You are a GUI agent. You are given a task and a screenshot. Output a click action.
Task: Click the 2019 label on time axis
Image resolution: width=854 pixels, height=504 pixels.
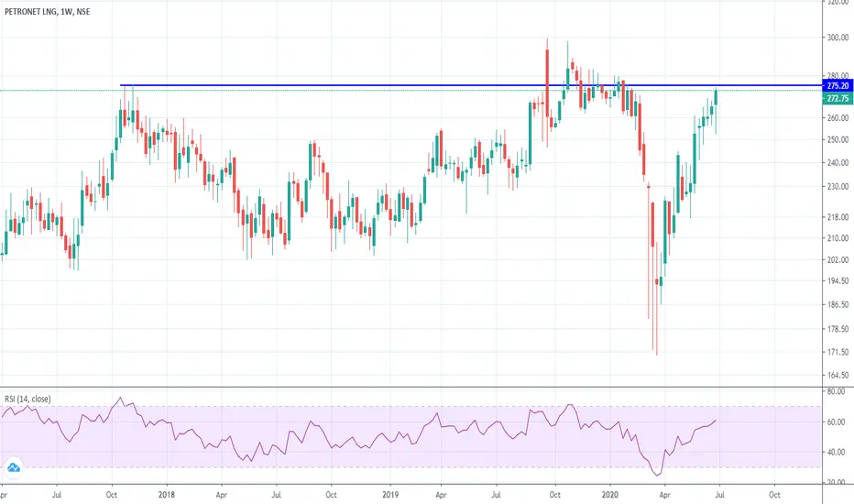point(390,495)
